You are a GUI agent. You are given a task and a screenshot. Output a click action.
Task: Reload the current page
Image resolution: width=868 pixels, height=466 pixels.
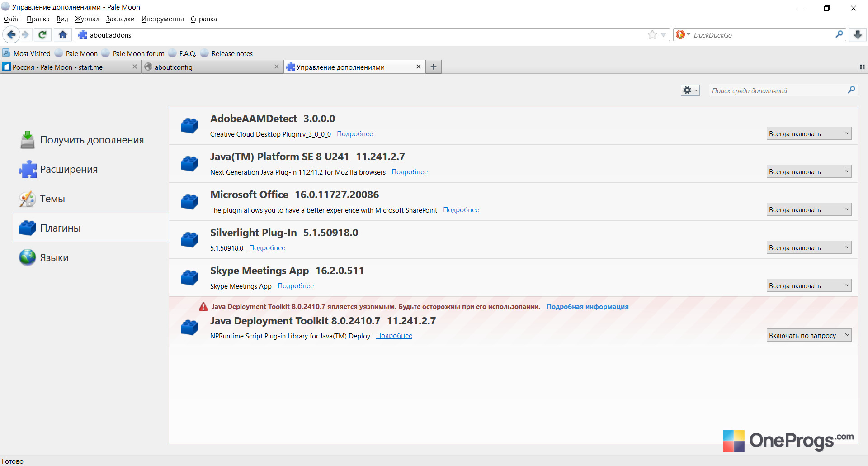[42, 35]
